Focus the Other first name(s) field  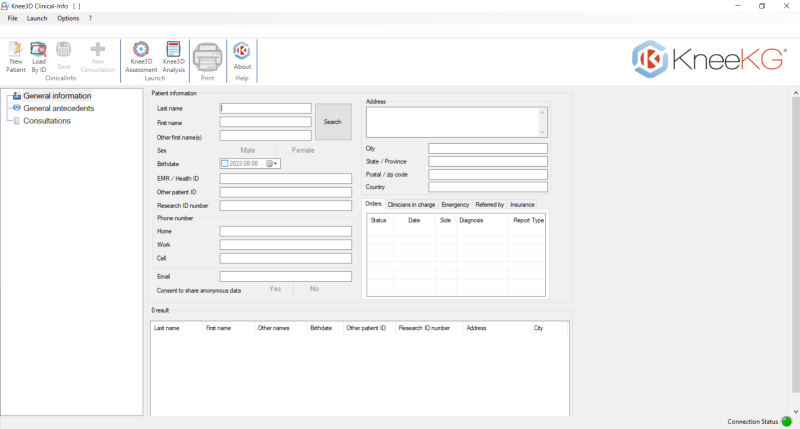pos(265,136)
